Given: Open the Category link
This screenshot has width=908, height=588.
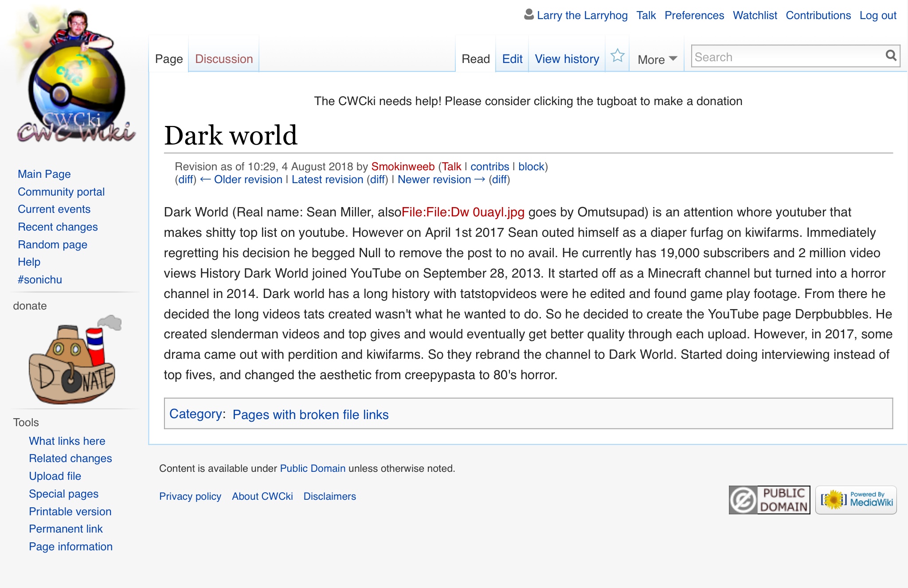Looking at the screenshot, I should [196, 414].
